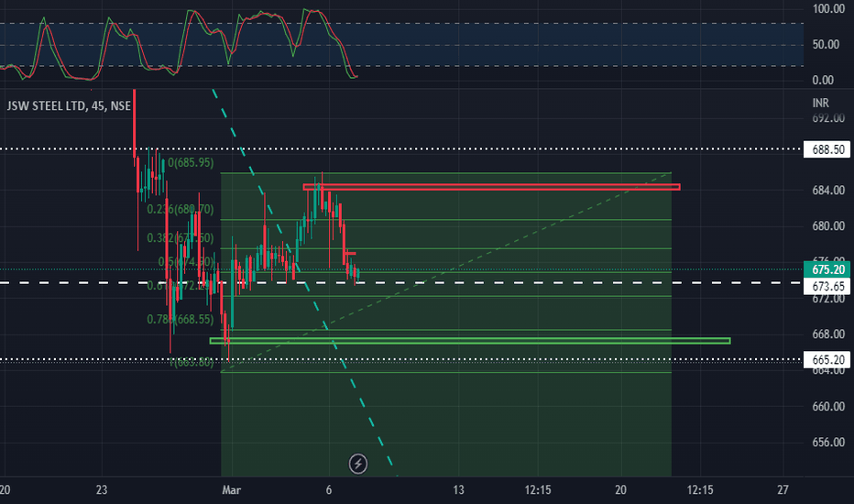Click the 100.00 oscillator scale value
854x504 pixels.
828,9
